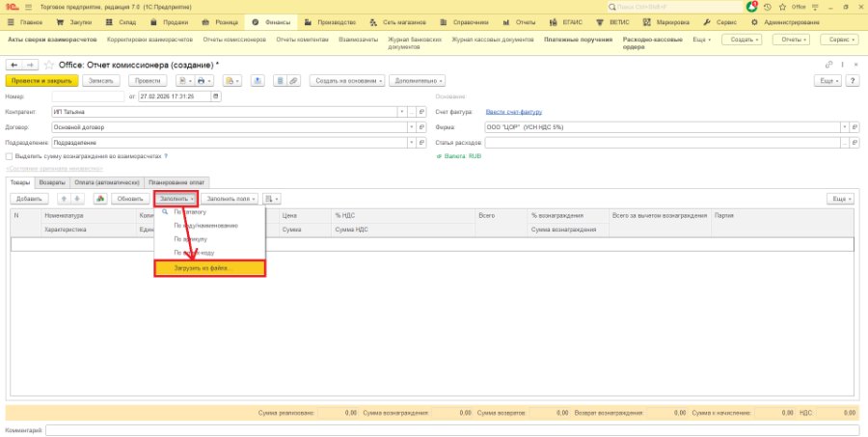Select Загрузить из файла menu entry
Screen dimensions: 868x437
[210, 268]
